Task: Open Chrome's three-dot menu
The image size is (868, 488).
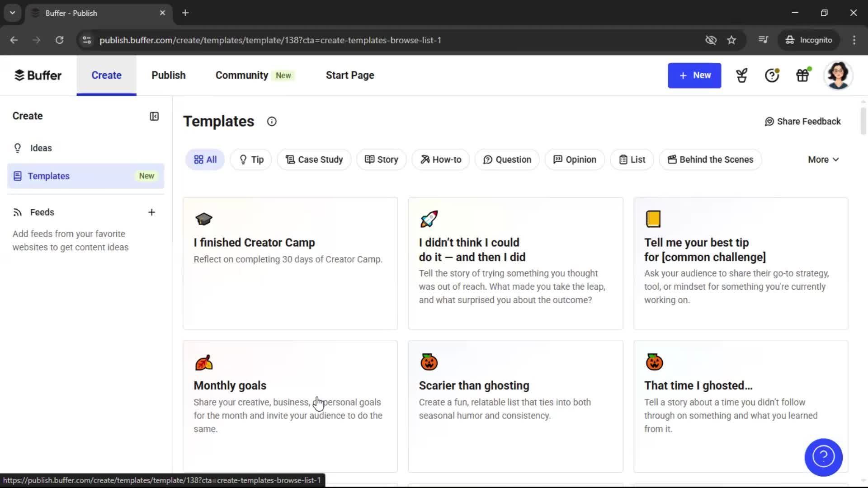Action: coord(854,40)
